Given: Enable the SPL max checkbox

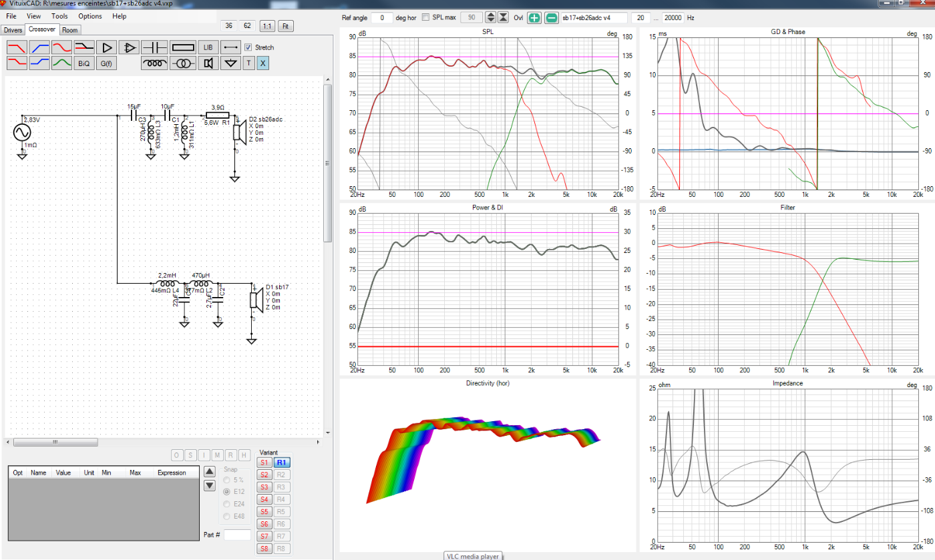Looking at the screenshot, I should (x=426, y=17).
